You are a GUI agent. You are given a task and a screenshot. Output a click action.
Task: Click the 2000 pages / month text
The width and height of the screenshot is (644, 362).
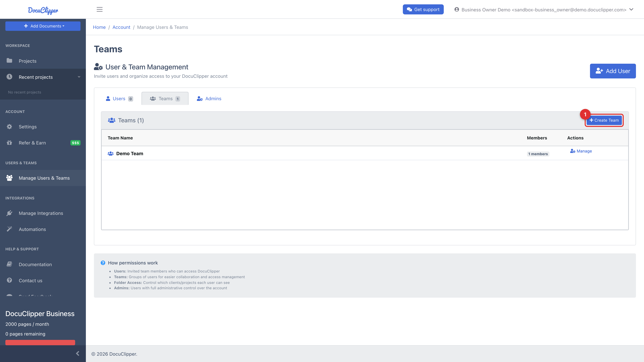[27, 324]
